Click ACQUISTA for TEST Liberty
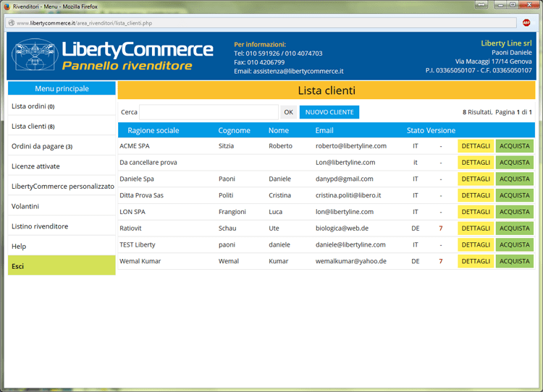Screen dimensions: 543x392 click(x=515, y=244)
